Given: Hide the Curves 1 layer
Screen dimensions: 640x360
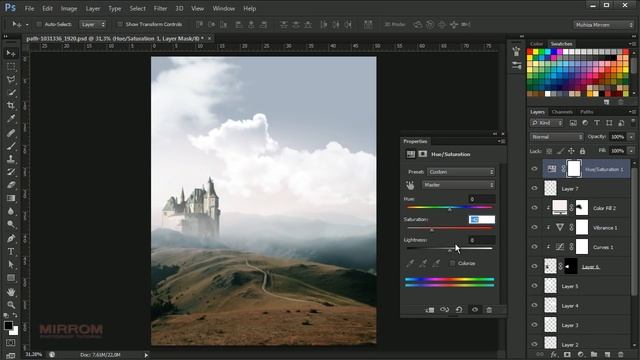Looking at the screenshot, I should pos(534,247).
